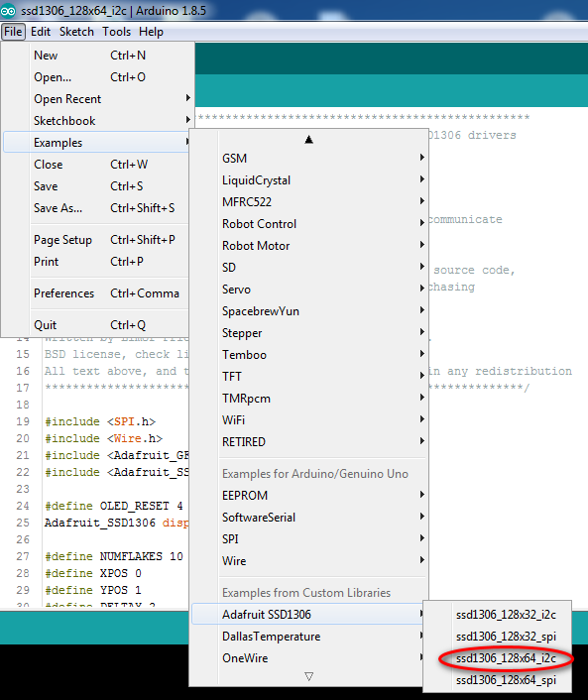Open the Help menu

151,32
